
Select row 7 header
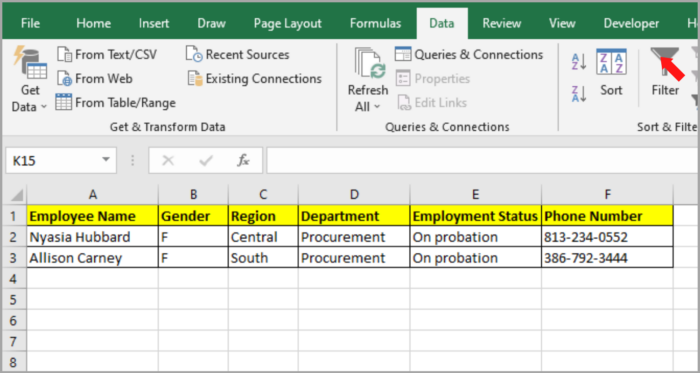pos(13,341)
